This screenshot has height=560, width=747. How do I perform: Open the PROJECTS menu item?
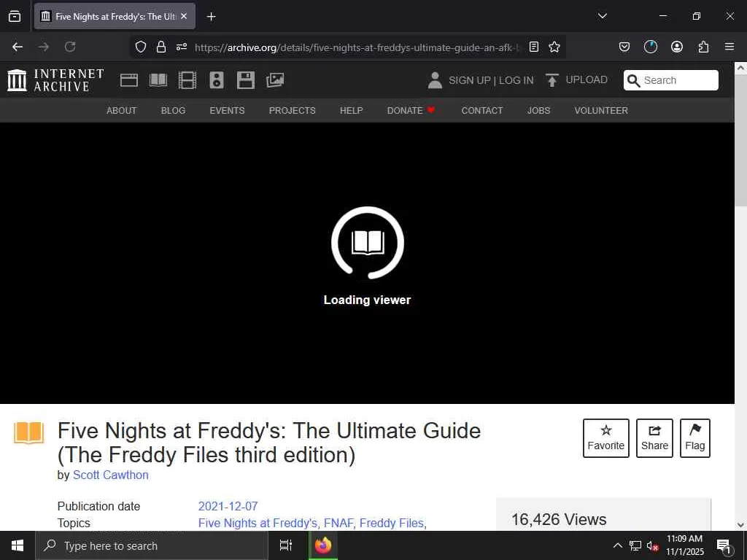click(x=292, y=111)
